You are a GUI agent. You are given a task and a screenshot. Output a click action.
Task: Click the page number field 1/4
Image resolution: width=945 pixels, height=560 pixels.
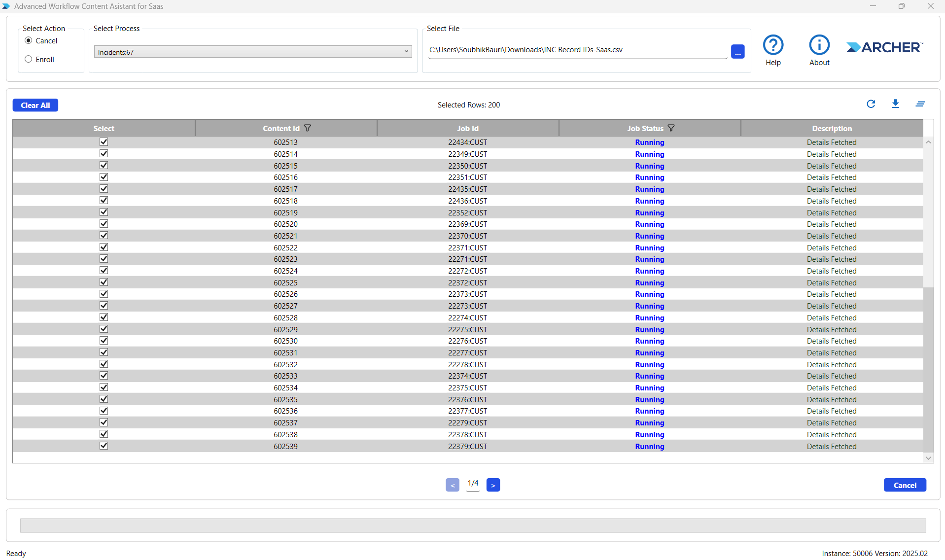click(473, 484)
